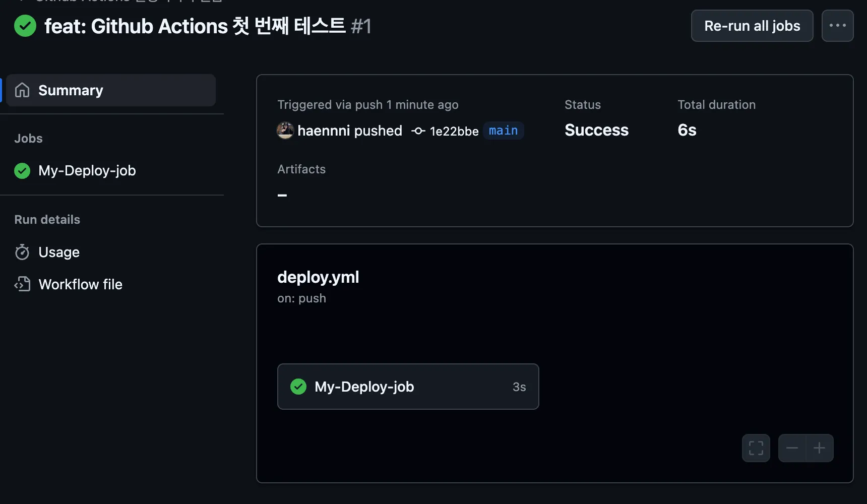Viewport: 867px width, 504px height.
Task: Click the 'Run details' section heading
Action: tap(47, 220)
